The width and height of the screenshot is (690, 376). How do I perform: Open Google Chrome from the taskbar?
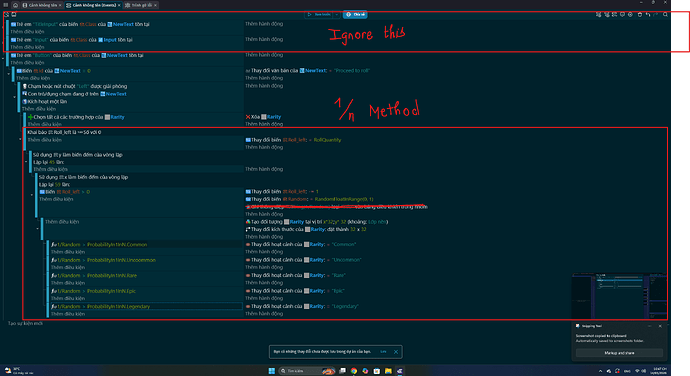pos(354,371)
